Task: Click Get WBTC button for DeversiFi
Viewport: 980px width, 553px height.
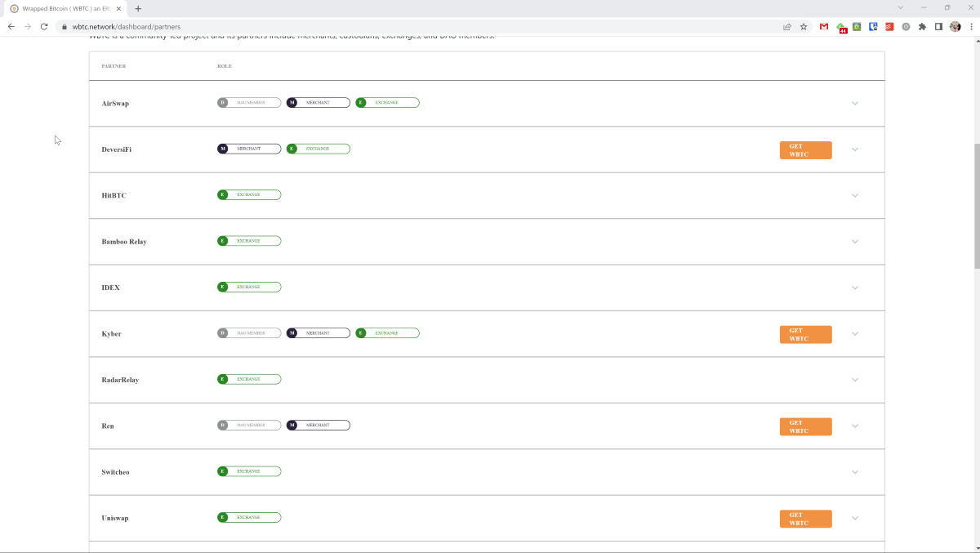Action: tap(806, 150)
